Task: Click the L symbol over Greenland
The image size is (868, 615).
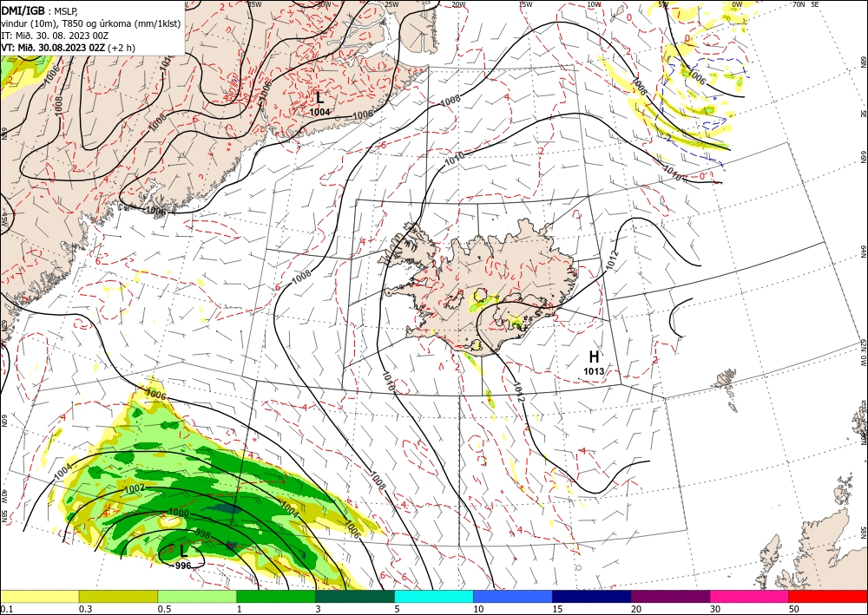Action: 320,98
